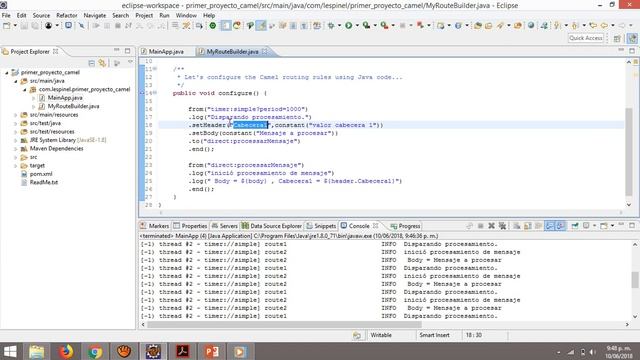
Task: Click Pin Console icon
Action: tap(575, 226)
